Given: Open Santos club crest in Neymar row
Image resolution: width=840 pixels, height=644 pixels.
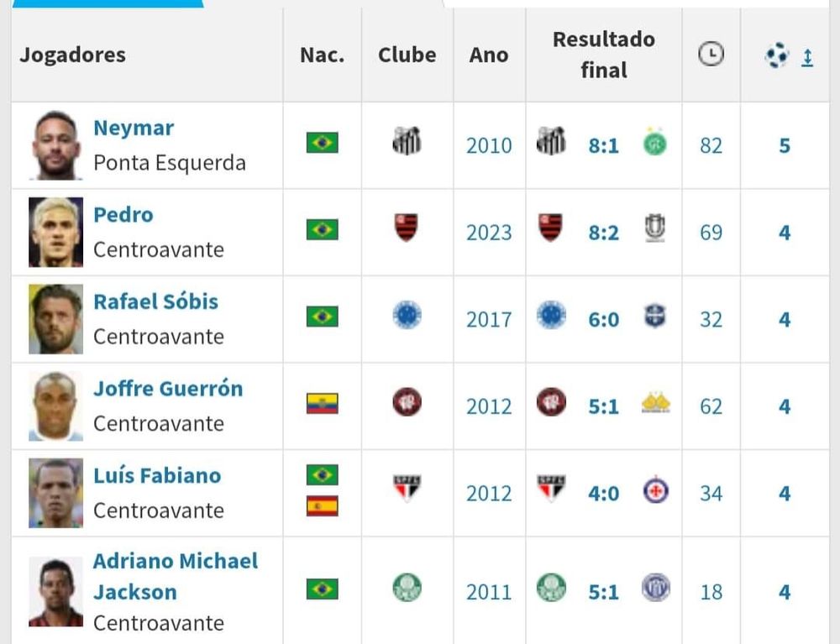Looking at the screenshot, I should 407,141.
